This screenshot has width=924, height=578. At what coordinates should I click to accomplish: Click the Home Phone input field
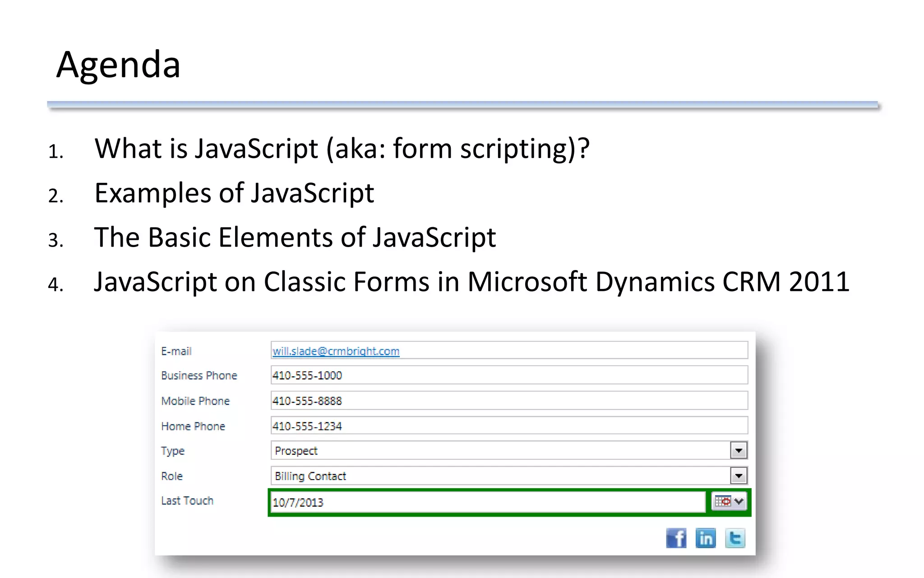pyautogui.click(x=509, y=426)
